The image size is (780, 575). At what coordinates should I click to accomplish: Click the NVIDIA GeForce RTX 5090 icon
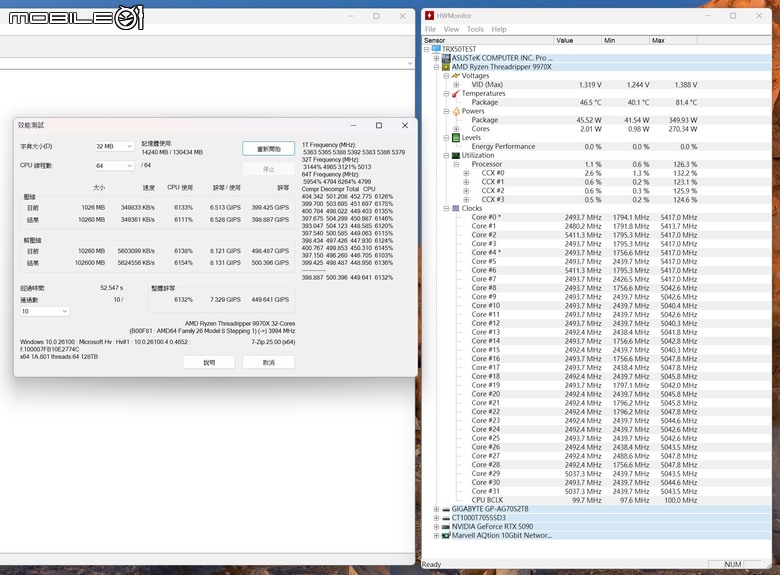(x=446, y=527)
